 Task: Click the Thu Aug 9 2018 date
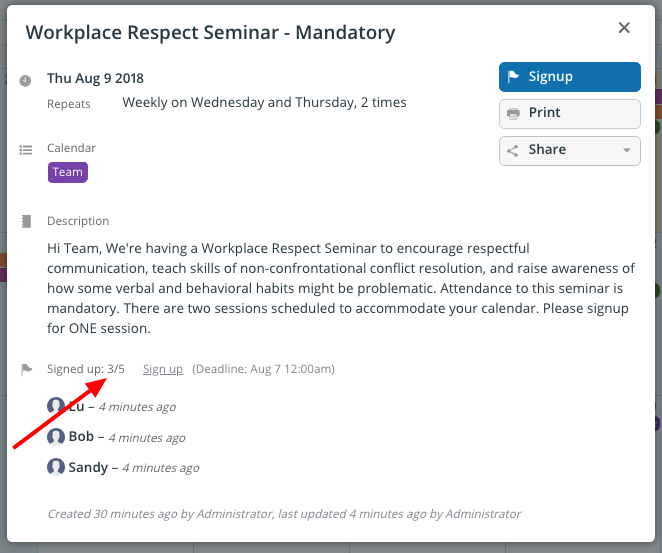(95, 79)
